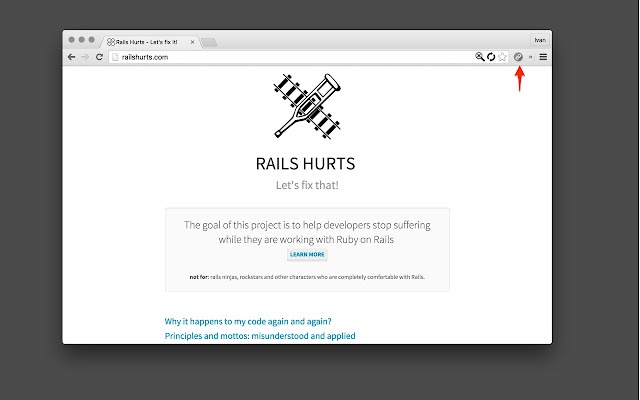This screenshot has height=400, width=640.
Task: Close the Rails Hurts tab
Action: point(192,42)
